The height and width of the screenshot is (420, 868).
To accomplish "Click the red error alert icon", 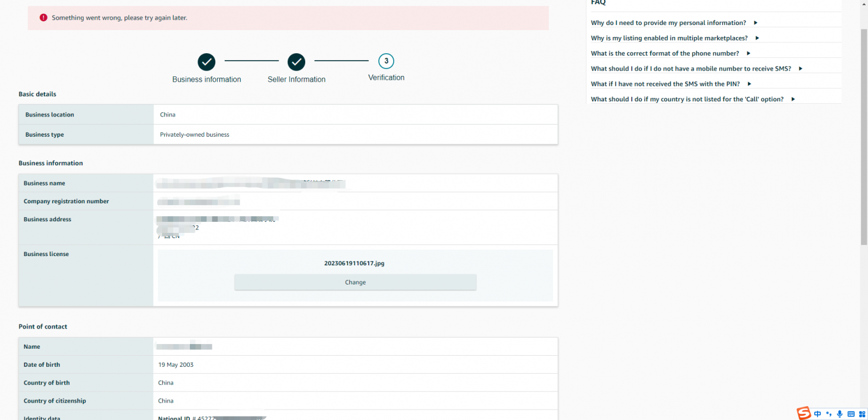I will [x=43, y=18].
